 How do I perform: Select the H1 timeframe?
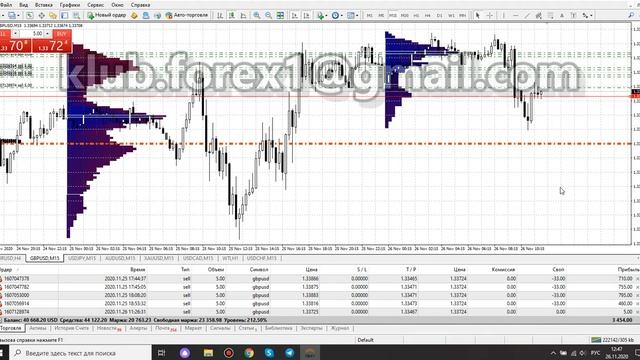(416, 15)
